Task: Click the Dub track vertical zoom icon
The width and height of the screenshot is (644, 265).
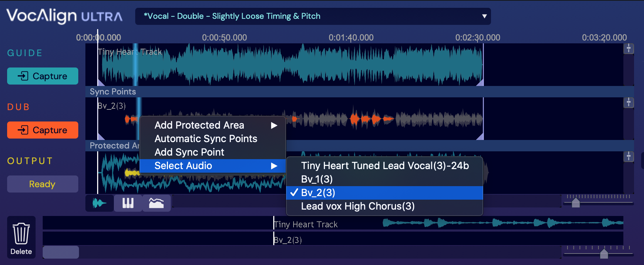Action: (629, 103)
